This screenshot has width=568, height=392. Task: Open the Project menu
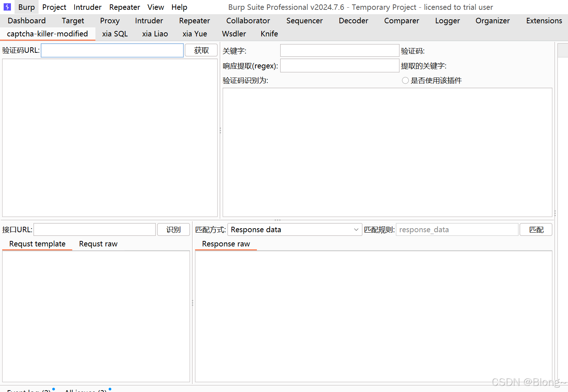pos(54,7)
